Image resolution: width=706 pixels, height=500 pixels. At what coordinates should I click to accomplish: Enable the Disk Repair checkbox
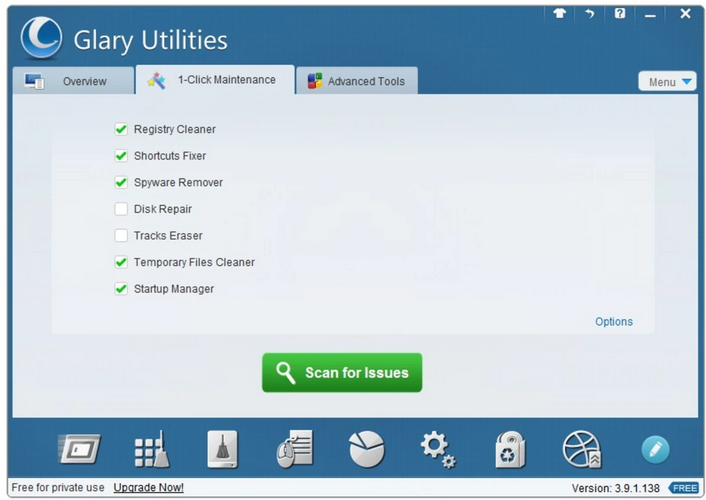coord(121,209)
